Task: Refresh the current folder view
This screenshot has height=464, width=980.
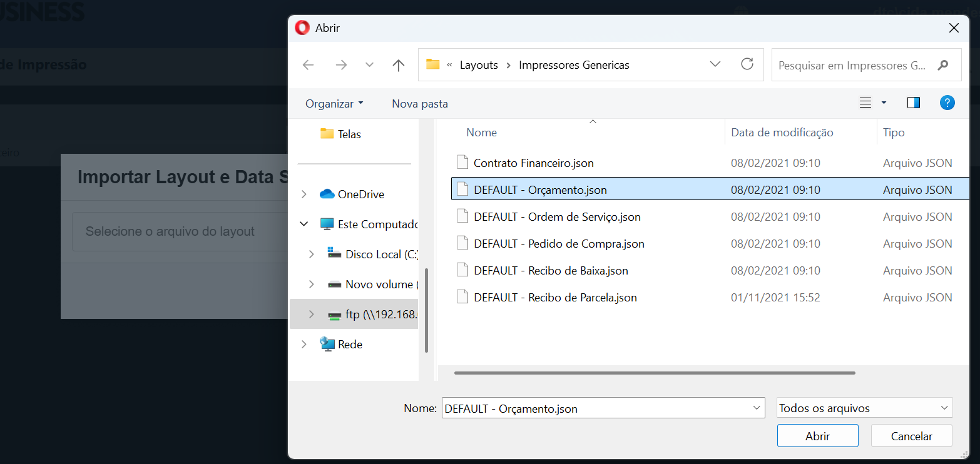Action: [x=747, y=64]
